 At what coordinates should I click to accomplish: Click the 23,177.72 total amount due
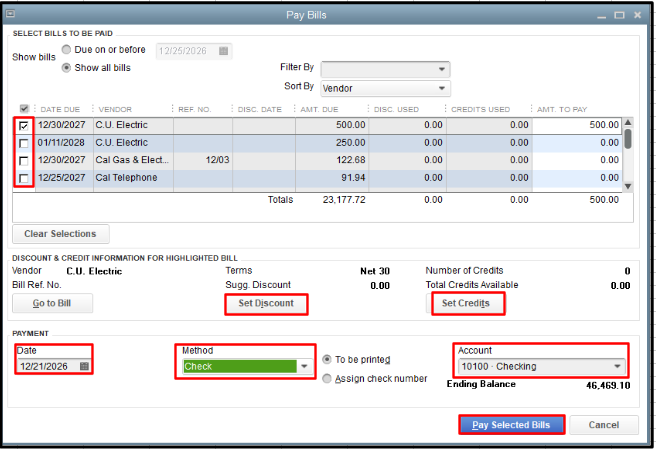[x=344, y=200]
